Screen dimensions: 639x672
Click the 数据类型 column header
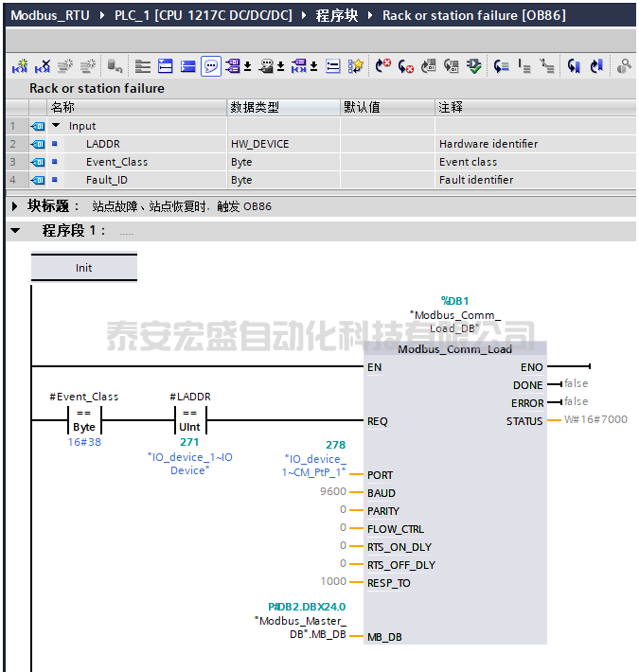click(x=255, y=107)
